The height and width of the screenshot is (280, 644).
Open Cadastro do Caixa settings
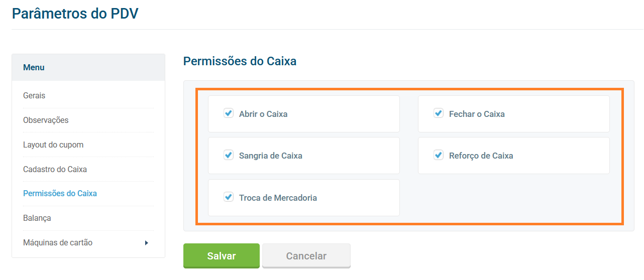55,169
